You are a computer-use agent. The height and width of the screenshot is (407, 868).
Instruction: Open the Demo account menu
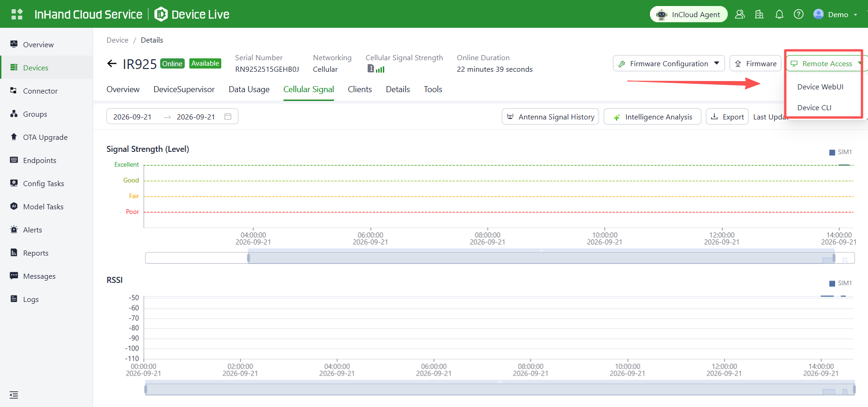[835, 14]
